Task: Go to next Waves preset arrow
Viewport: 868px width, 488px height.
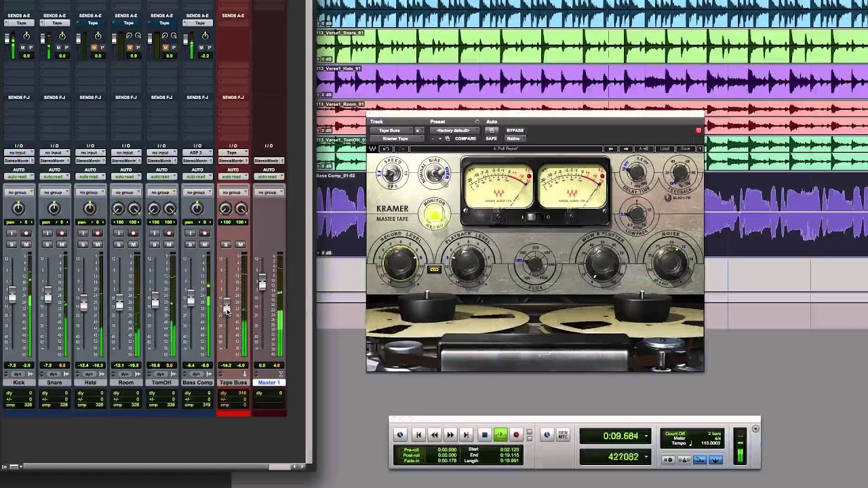Action: (x=626, y=148)
